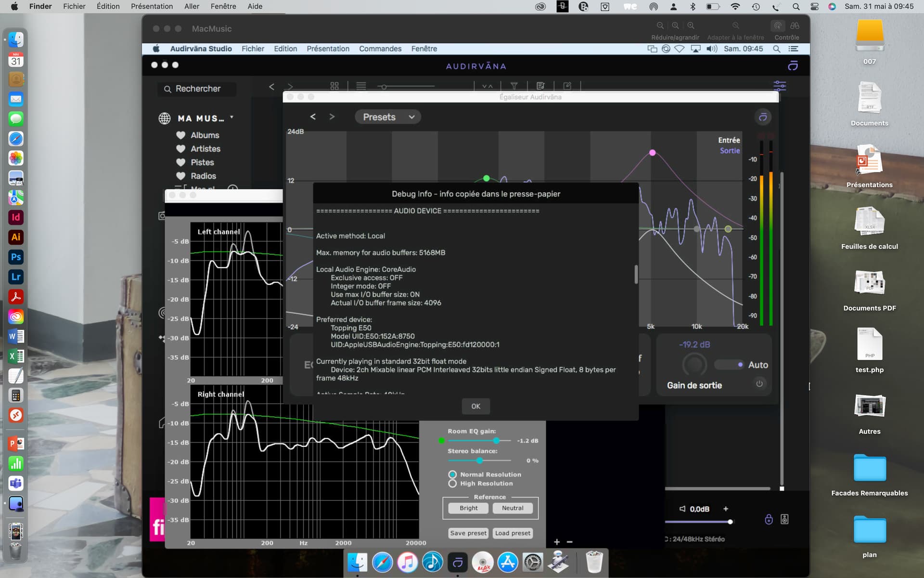924x578 pixels.
Task: Open Radios in Audirvana sidebar
Action: click(203, 176)
